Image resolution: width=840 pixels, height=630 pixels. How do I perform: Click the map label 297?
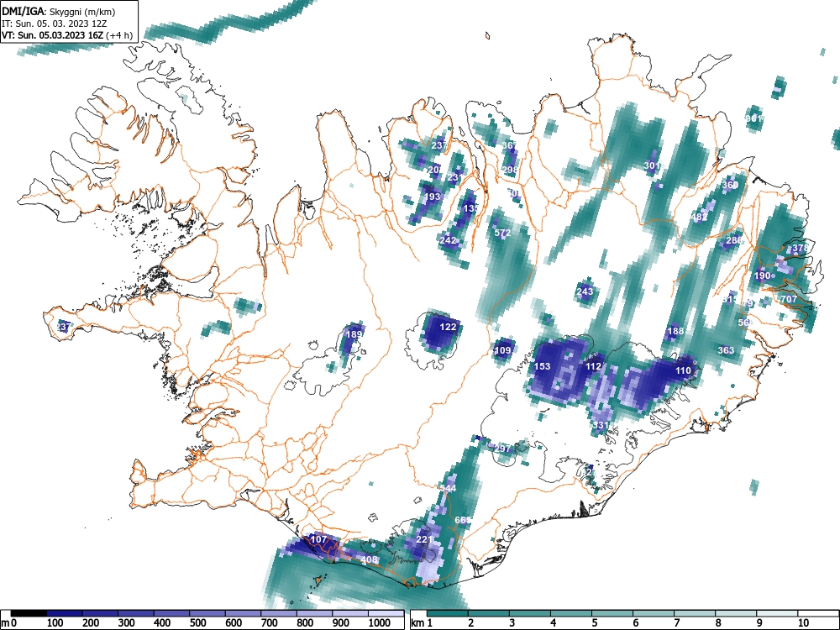click(502, 449)
